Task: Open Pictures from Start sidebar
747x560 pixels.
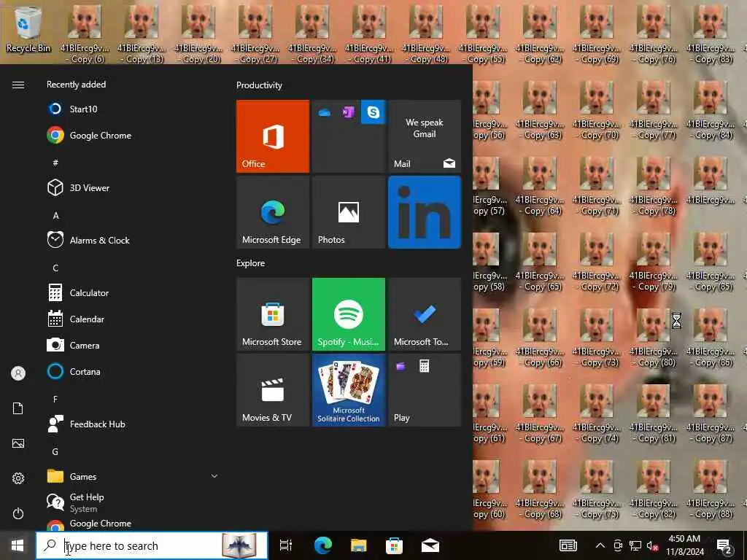Action: [x=18, y=443]
